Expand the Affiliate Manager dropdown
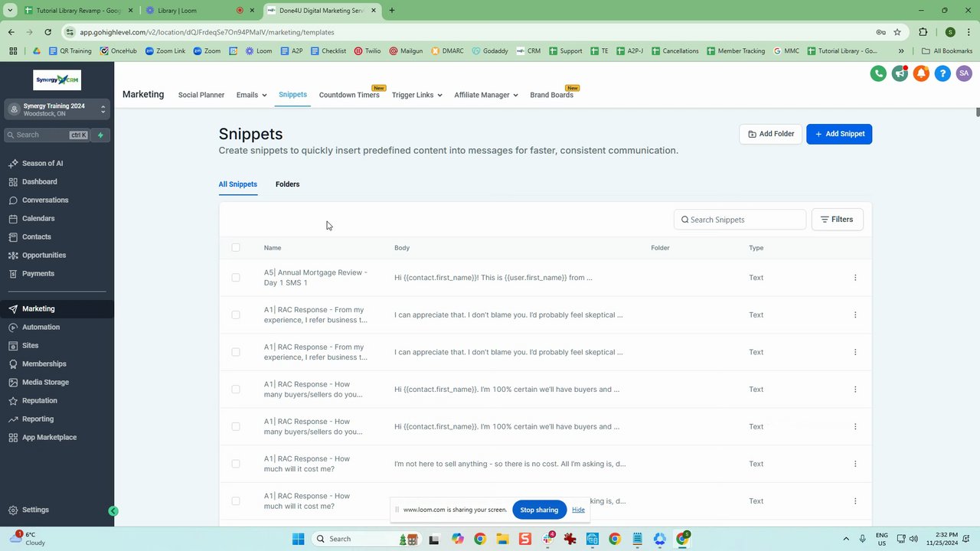The image size is (980, 551). click(486, 95)
